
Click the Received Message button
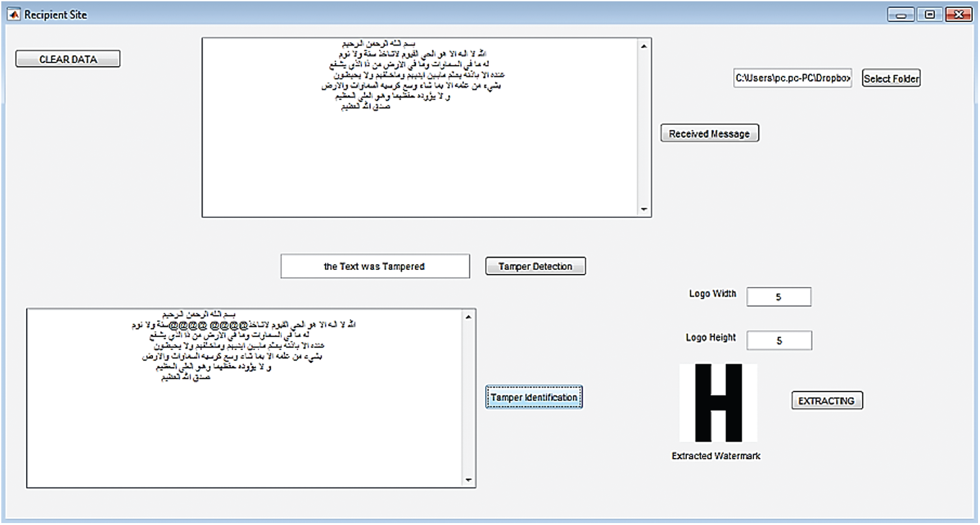(x=709, y=133)
